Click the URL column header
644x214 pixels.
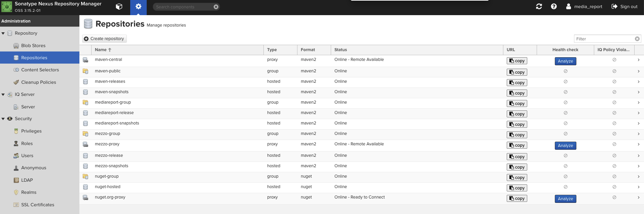point(520,50)
